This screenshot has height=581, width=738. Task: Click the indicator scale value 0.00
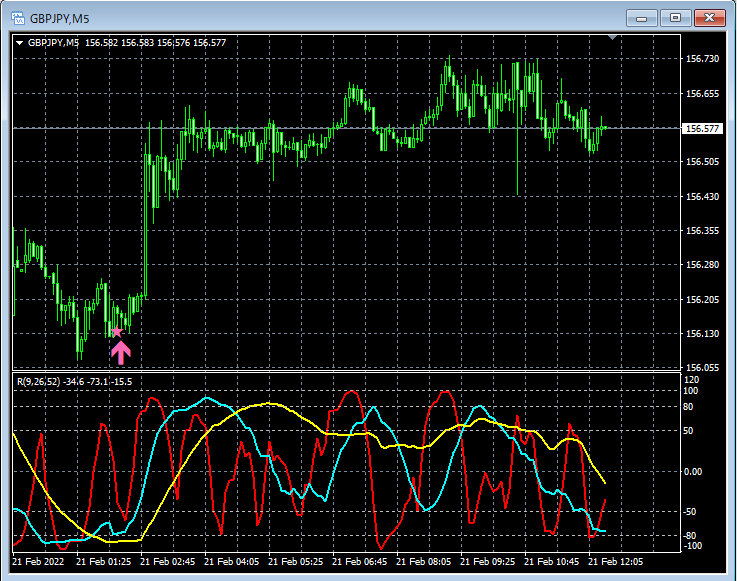(692, 472)
